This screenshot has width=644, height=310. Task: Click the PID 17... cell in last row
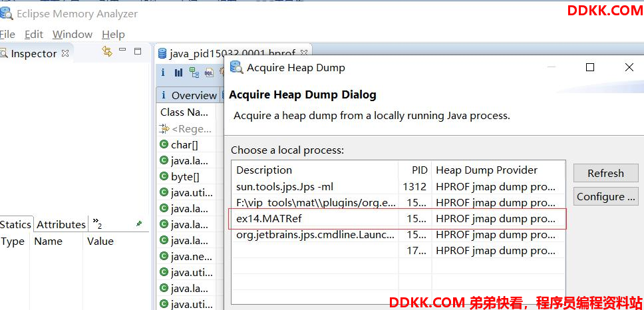click(416, 251)
